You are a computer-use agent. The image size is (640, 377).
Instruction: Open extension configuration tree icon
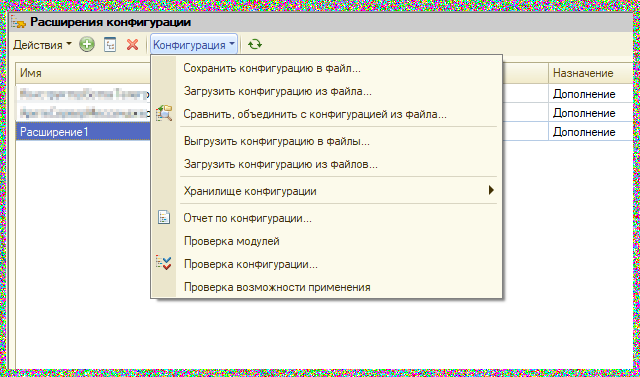[x=110, y=44]
